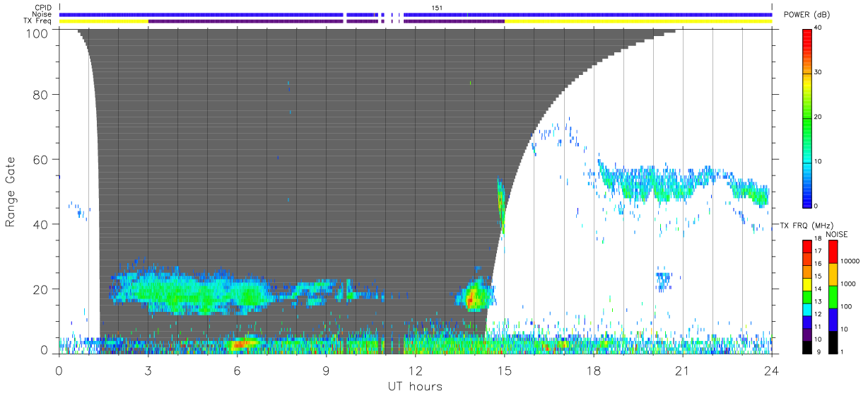This screenshot has width=868, height=401.
Task: Click the x-axis tick label "9"
Action: [x=326, y=371]
